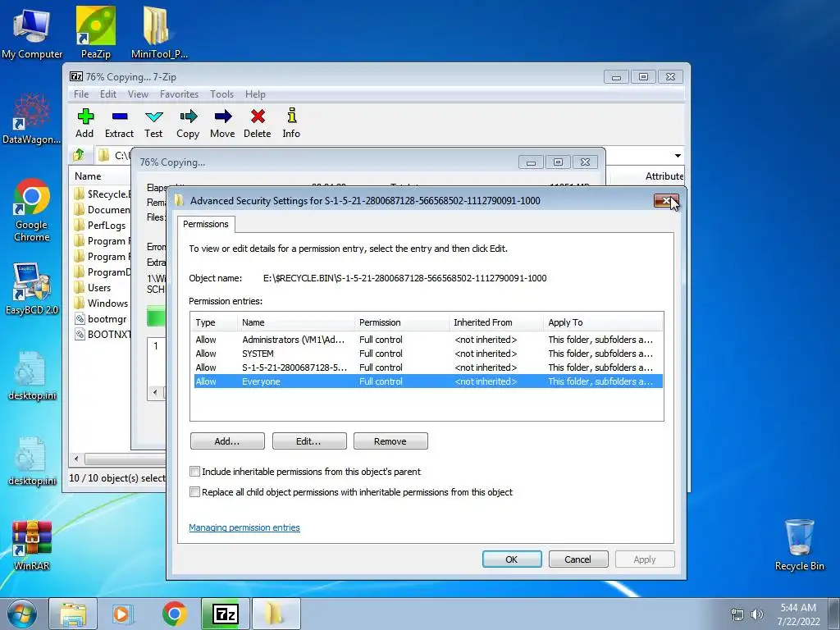Click the Add toolbar icon in 7-Zip

click(84, 123)
